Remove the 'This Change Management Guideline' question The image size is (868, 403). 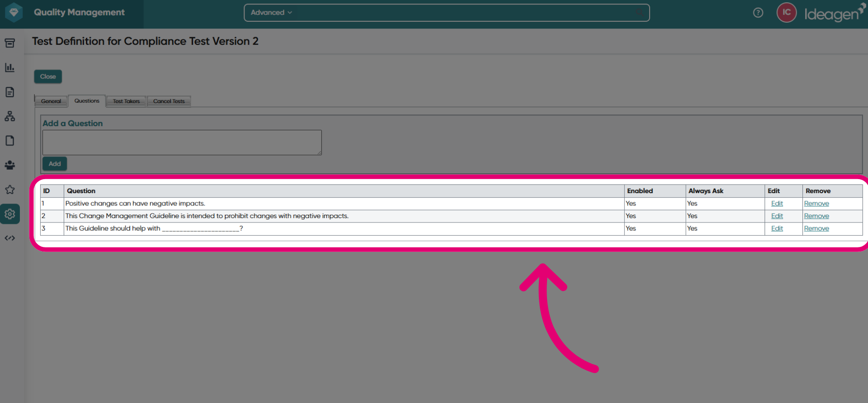coord(816,216)
